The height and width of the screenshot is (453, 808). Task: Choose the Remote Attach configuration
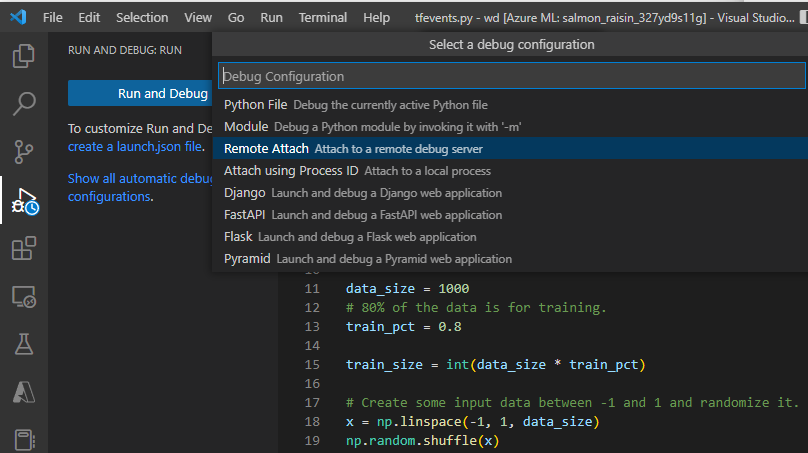[x=266, y=149]
